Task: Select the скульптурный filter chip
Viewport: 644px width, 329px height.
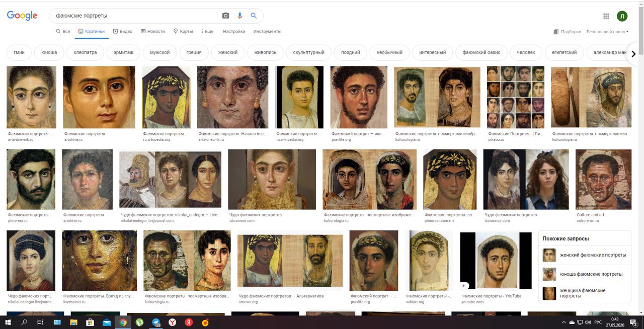Action: pyautogui.click(x=309, y=52)
